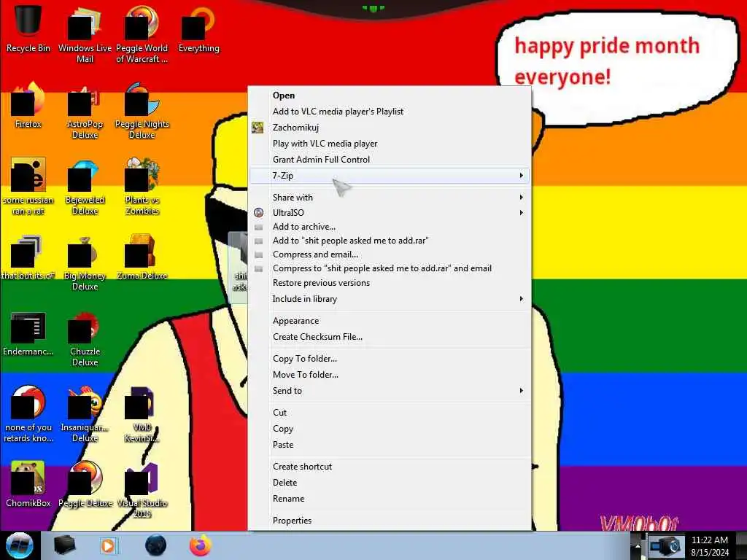Choose Delete from the context menu
Image resolution: width=747 pixels, height=560 pixels.
point(390,483)
